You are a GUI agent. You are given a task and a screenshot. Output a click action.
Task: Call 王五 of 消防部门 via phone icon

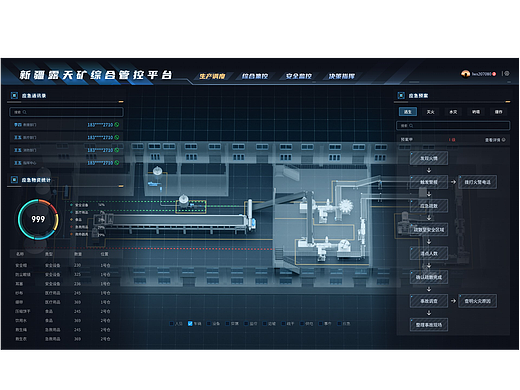pyautogui.click(x=117, y=150)
